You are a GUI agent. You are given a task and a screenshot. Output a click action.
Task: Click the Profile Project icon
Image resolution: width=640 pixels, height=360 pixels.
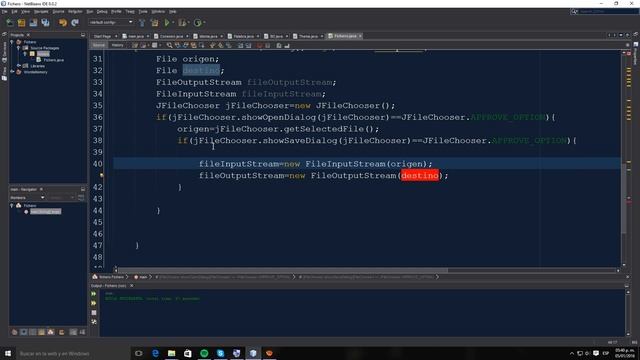[x=198, y=22]
